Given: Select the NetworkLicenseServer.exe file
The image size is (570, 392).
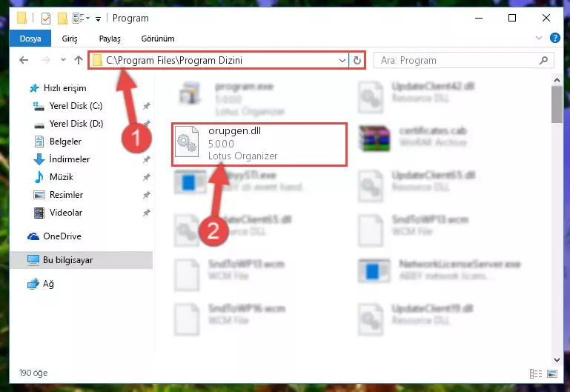Looking at the screenshot, I should (440, 270).
